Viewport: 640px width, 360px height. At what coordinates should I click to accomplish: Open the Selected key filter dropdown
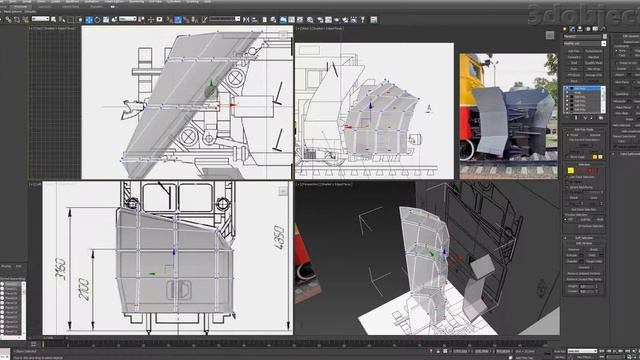pyautogui.click(x=582, y=351)
